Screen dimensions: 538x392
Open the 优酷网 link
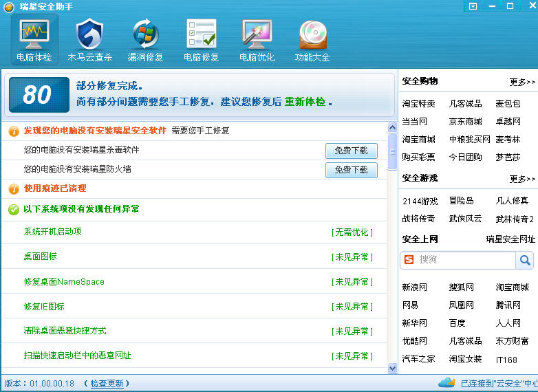[x=414, y=341]
